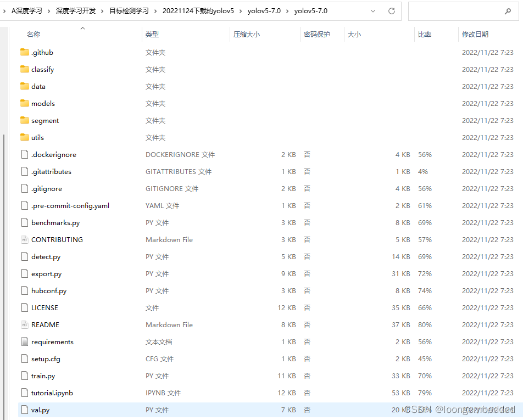The height and width of the screenshot is (420, 523).
Task: Select the tutorial.ipynb file name
Action: (52, 393)
